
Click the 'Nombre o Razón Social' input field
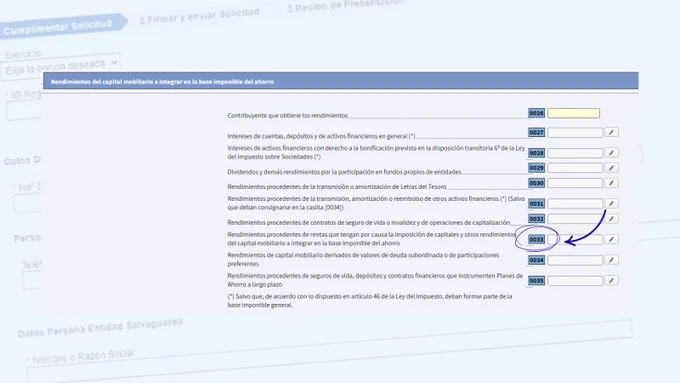point(330,351)
